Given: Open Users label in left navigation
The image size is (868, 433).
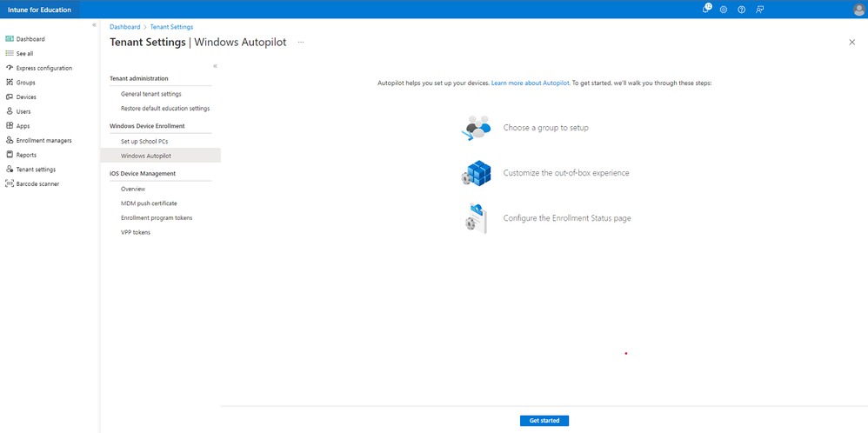Looking at the screenshot, I should tap(23, 111).
